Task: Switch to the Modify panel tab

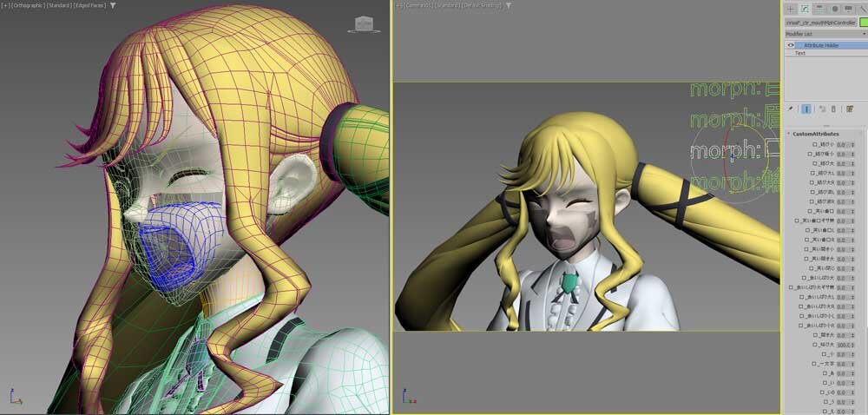Action: click(805, 9)
